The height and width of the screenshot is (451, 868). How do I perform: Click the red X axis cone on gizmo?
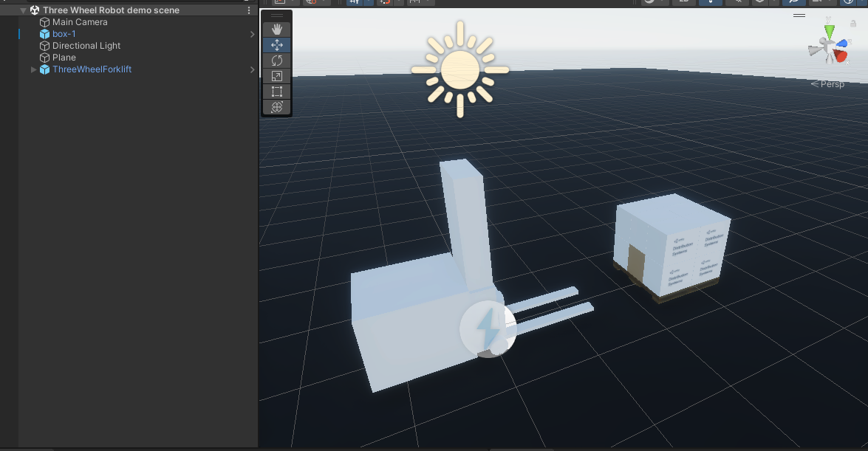coord(841,55)
